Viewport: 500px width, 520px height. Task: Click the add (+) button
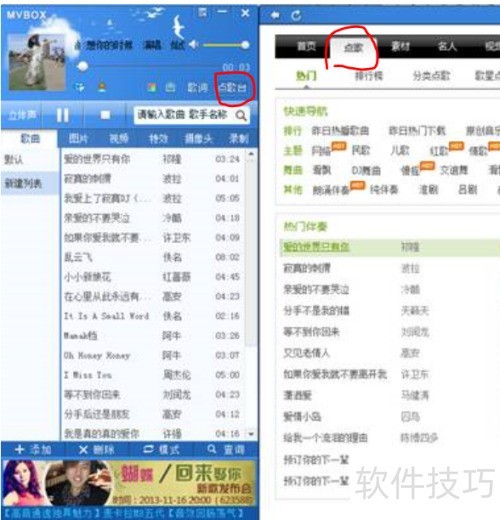click(x=33, y=450)
